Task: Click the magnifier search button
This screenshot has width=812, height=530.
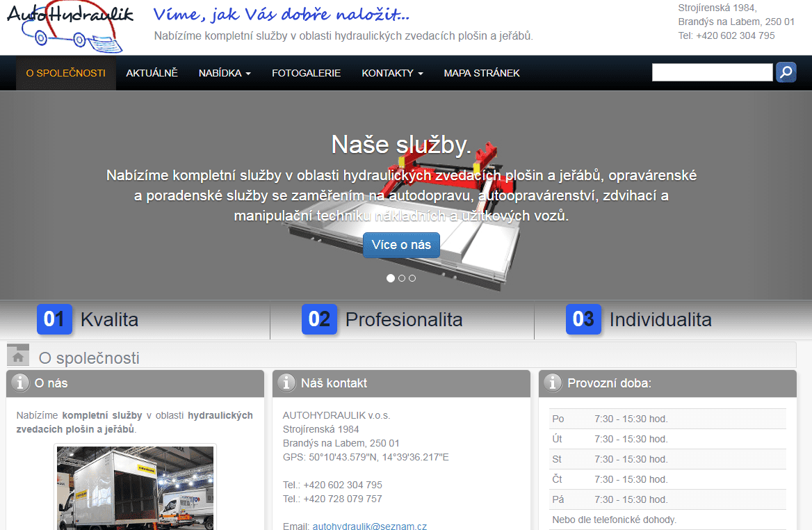Action: [x=786, y=72]
